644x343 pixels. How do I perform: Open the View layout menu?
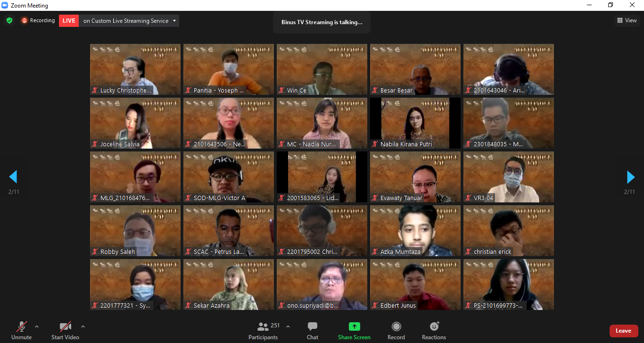coord(627,20)
